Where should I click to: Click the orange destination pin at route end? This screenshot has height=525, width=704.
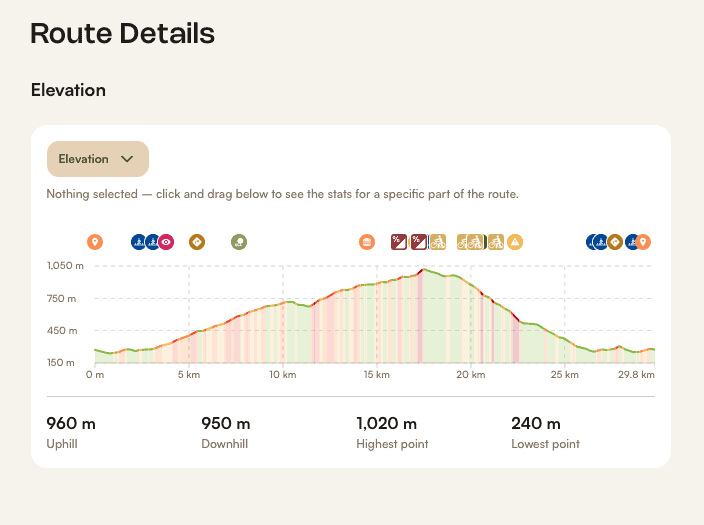[643, 242]
